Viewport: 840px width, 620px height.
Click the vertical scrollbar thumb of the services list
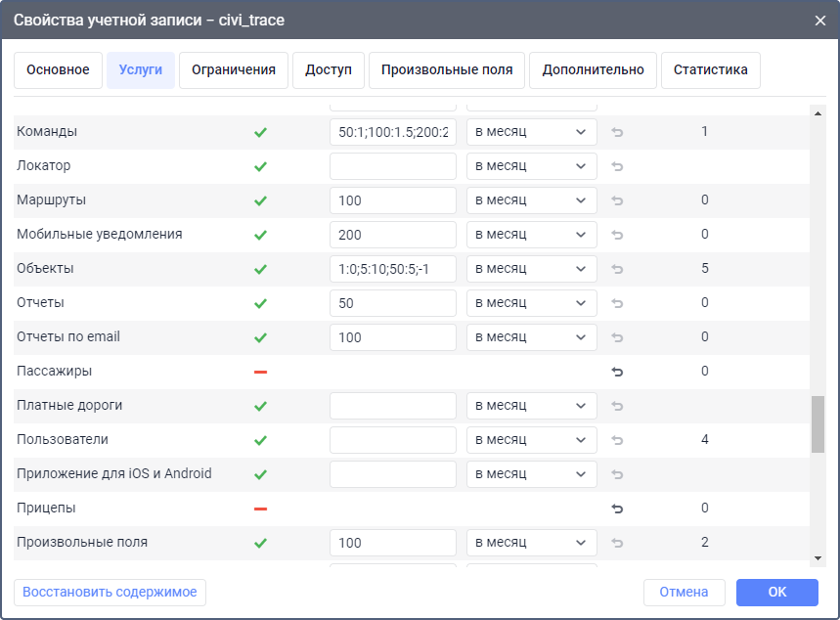(818, 423)
